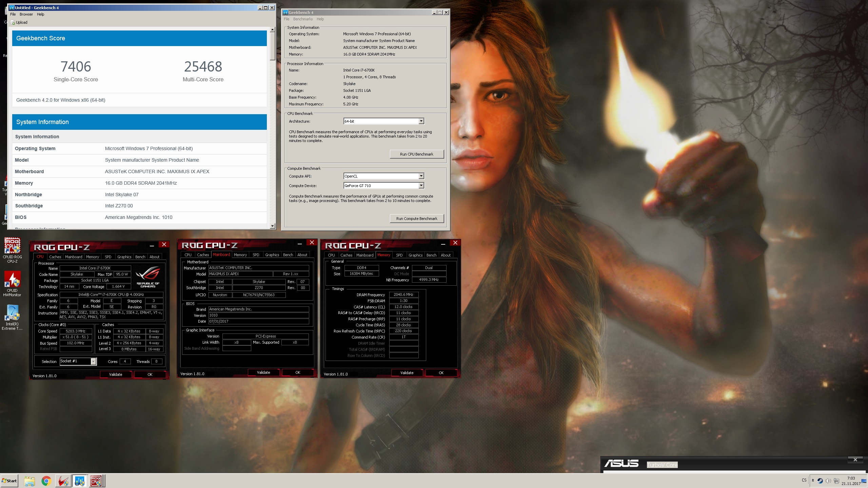868x488 pixels.
Task: Click the Core Speed value 5203.3 MHz
Action: (x=76, y=331)
